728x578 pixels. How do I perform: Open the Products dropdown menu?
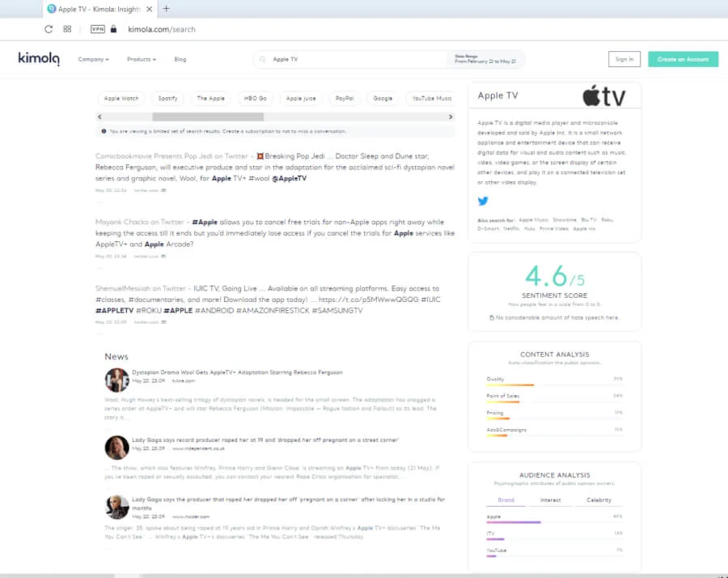tap(142, 59)
